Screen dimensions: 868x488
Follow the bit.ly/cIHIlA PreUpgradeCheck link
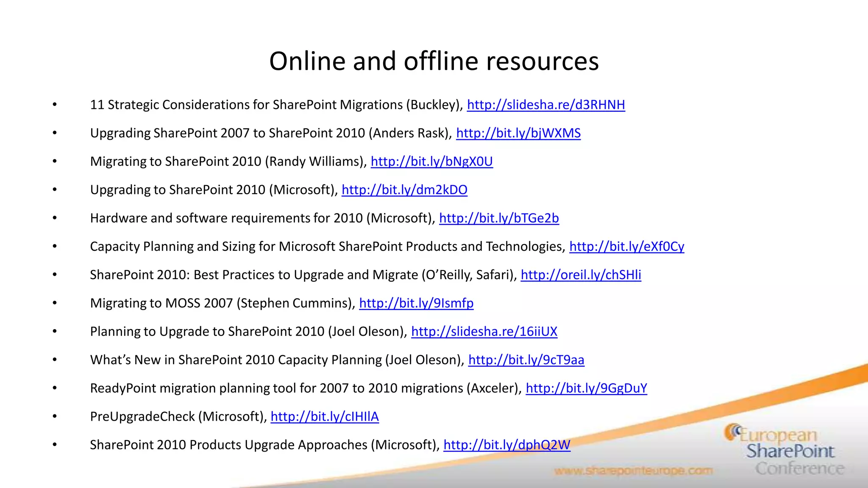[x=325, y=416]
